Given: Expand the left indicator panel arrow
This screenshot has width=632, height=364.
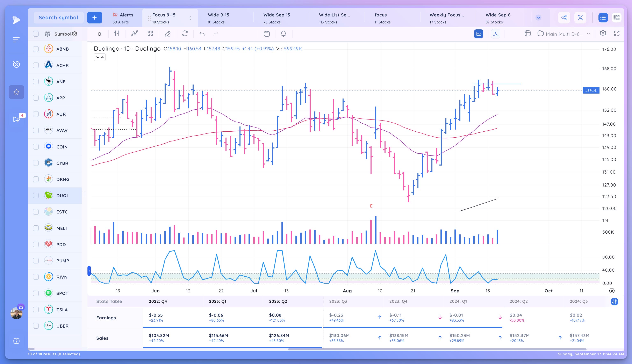Looking at the screenshot, I should pos(89,271).
